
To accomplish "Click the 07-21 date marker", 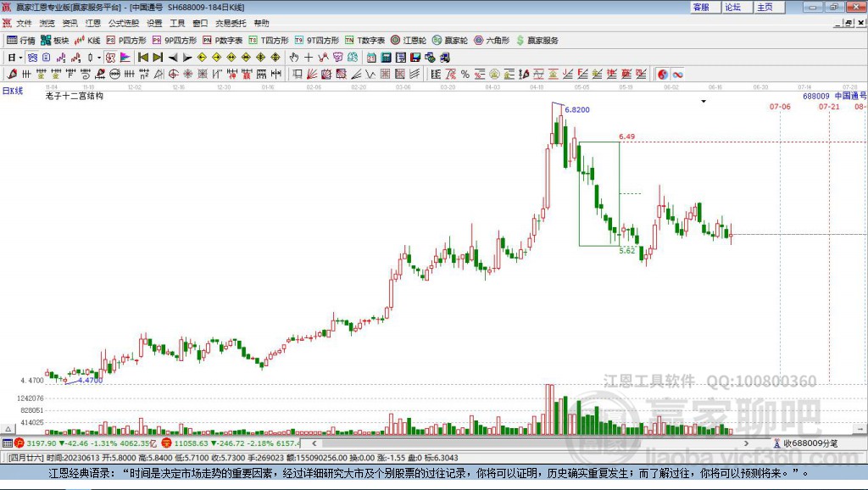I will click(x=829, y=106).
